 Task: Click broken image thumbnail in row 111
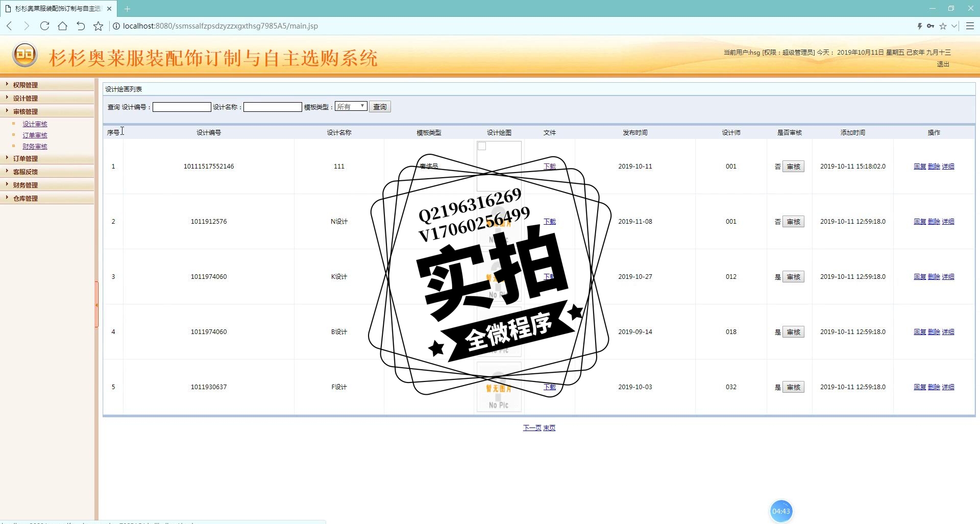pos(499,166)
